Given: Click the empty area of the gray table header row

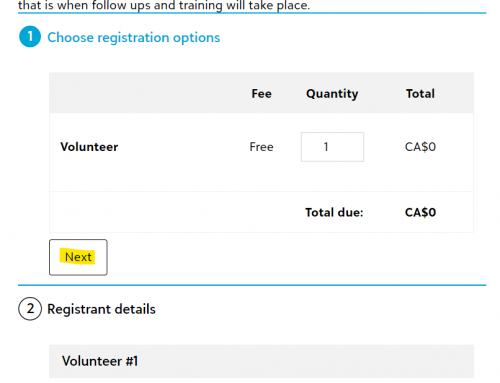Looking at the screenshot, I should (147, 93).
